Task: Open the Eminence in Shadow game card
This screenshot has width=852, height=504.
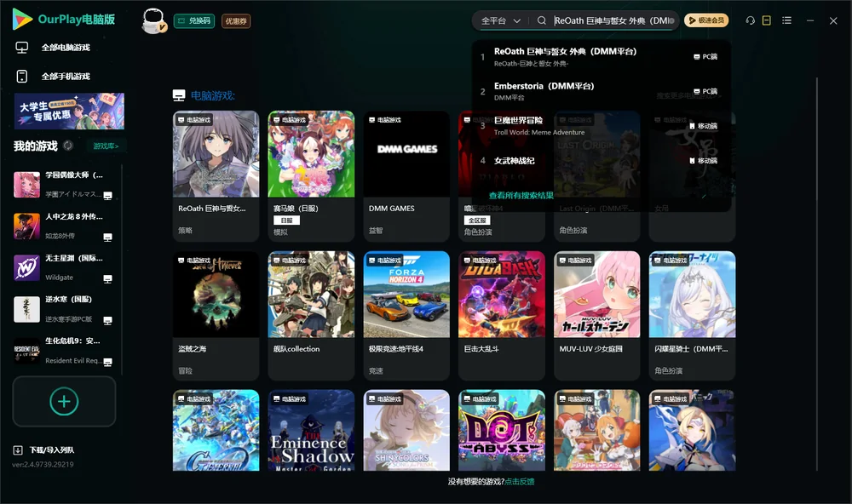Action: (311, 430)
